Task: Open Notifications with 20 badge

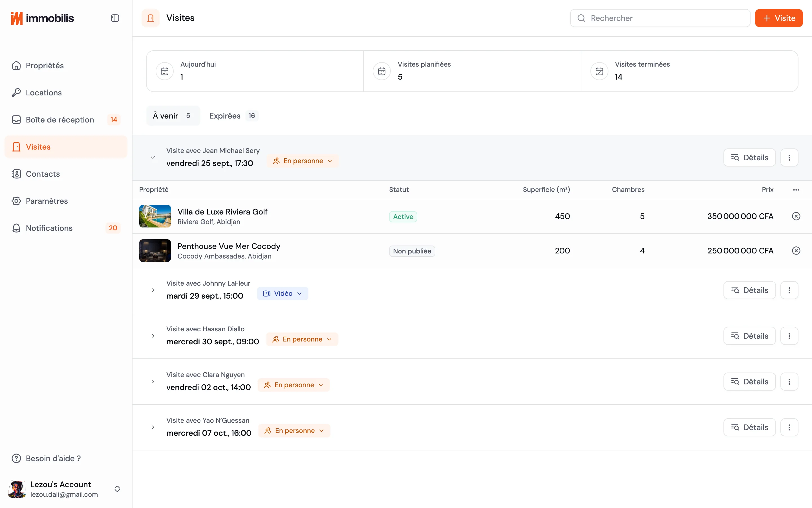Action: (66, 228)
